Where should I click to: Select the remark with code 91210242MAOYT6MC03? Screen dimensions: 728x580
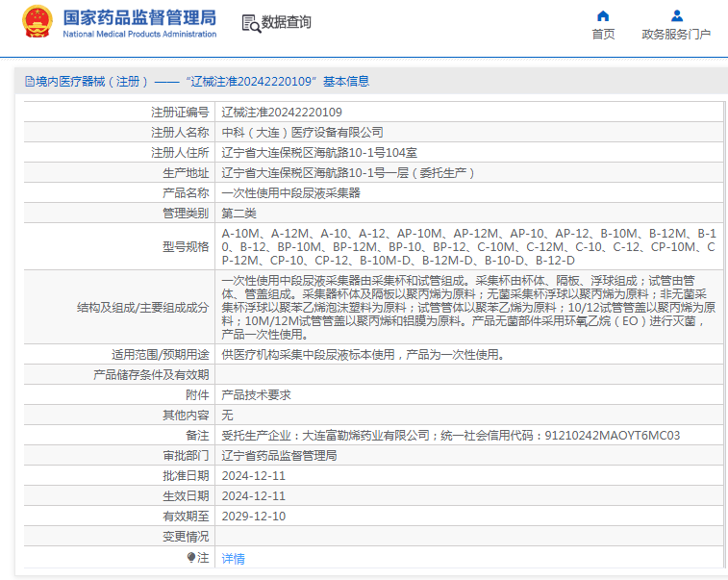(451, 436)
